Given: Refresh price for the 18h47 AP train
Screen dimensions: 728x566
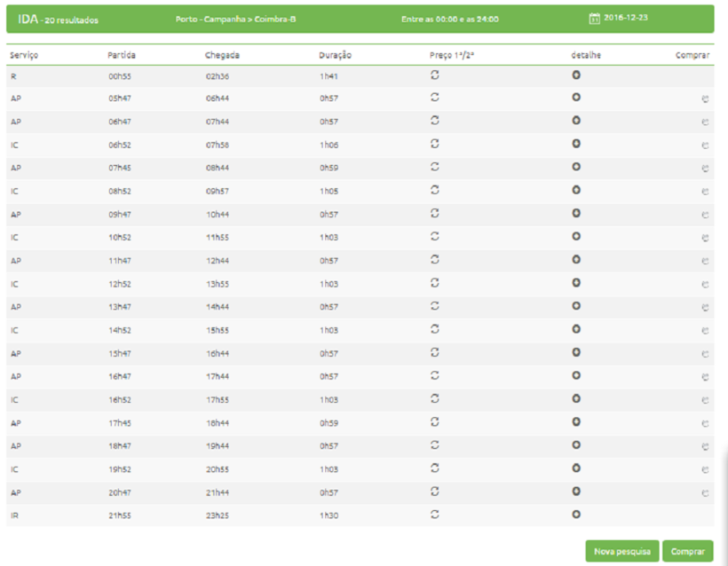Looking at the screenshot, I should 435,444.
